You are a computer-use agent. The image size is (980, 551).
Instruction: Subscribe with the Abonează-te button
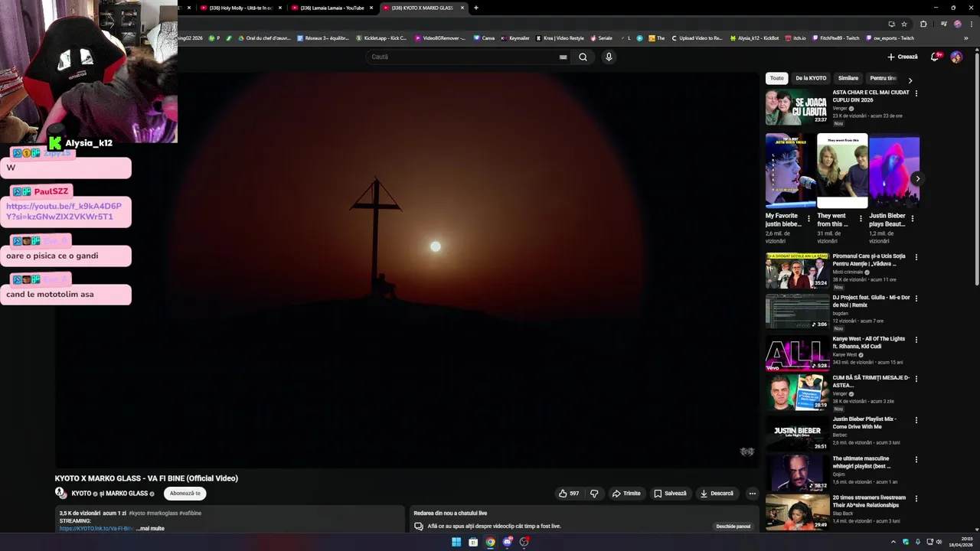[185, 494]
